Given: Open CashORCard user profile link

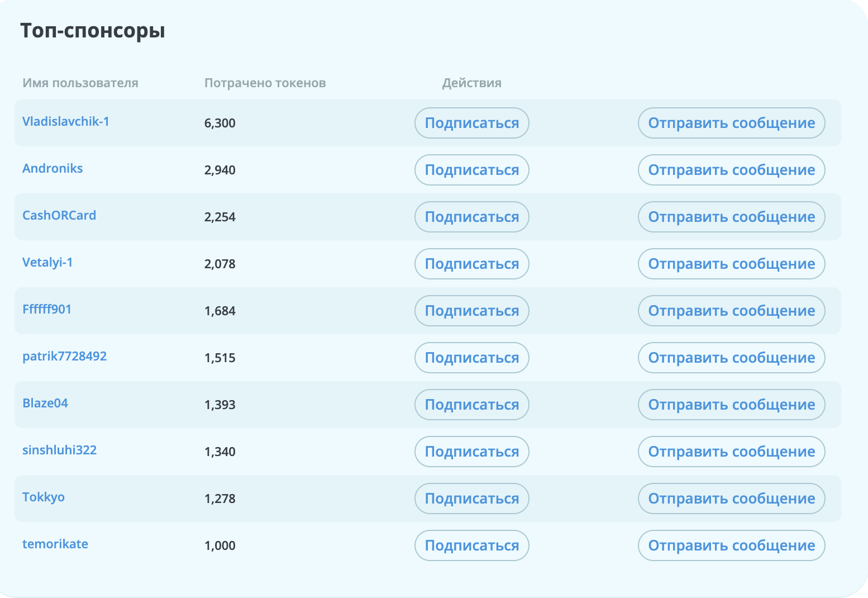Looking at the screenshot, I should (59, 215).
